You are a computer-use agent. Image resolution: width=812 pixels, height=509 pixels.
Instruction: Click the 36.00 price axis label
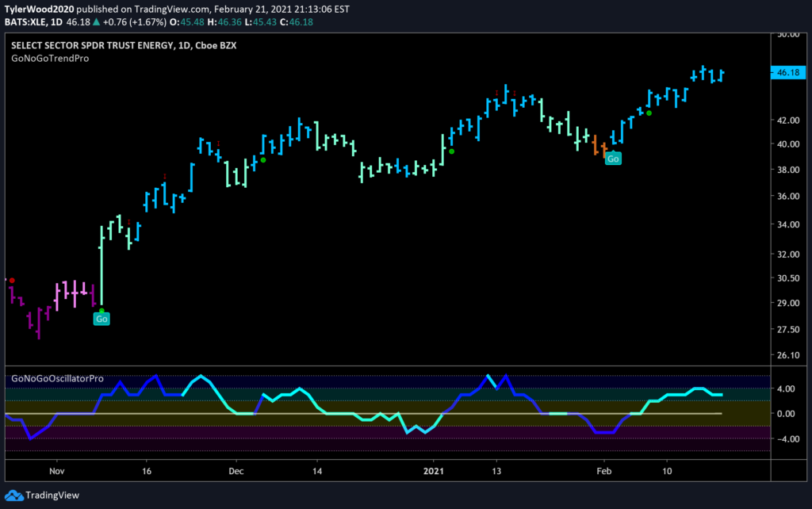(x=788, y=197)
